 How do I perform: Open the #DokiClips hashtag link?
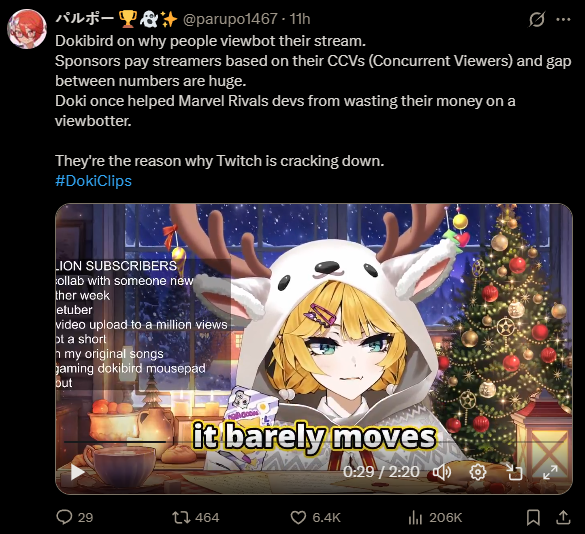tap(93, 181)
